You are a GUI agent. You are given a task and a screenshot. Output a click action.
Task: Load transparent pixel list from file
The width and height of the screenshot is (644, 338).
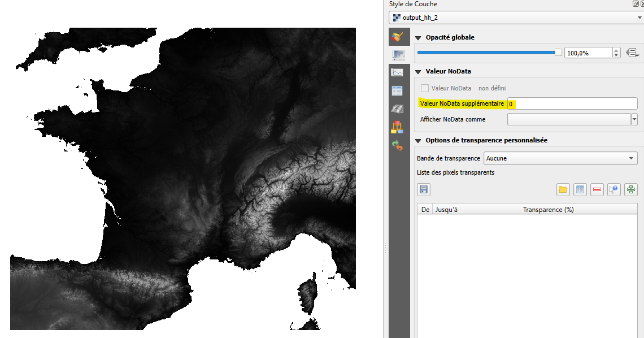[563, 190]
